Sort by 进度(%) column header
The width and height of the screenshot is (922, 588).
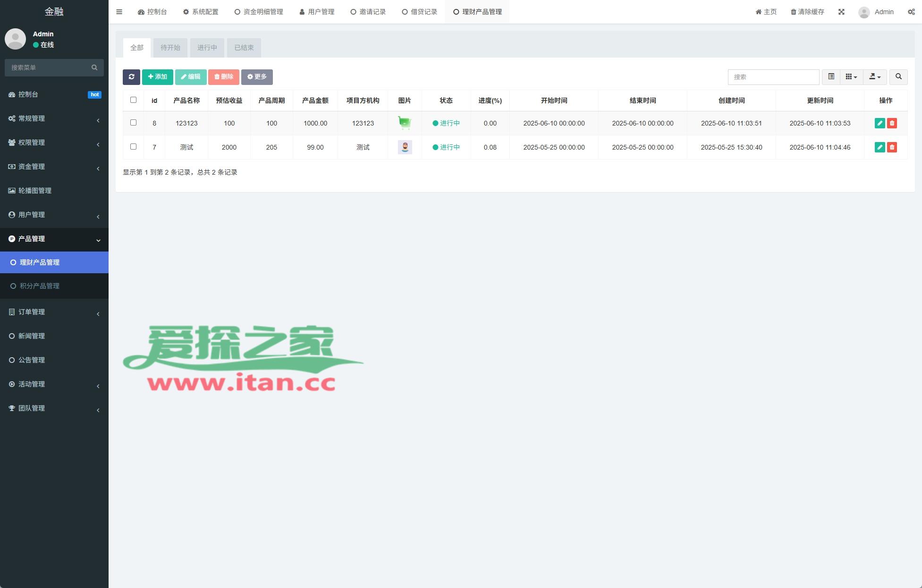tap(490, 101)
